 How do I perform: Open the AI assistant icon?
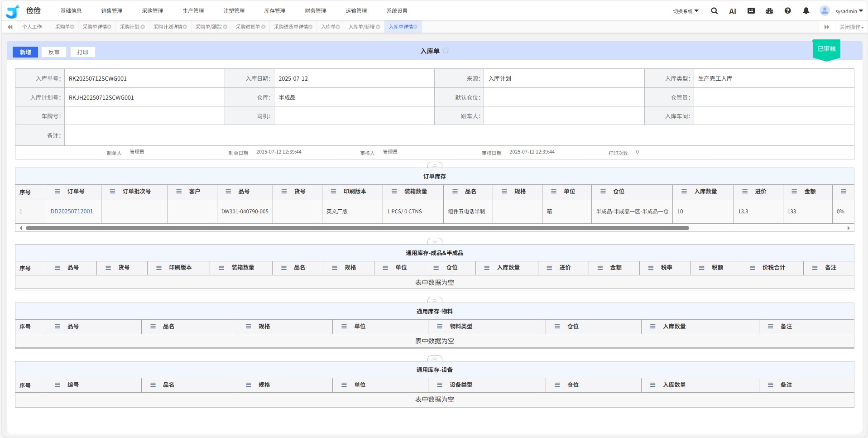tap(732, 11)
